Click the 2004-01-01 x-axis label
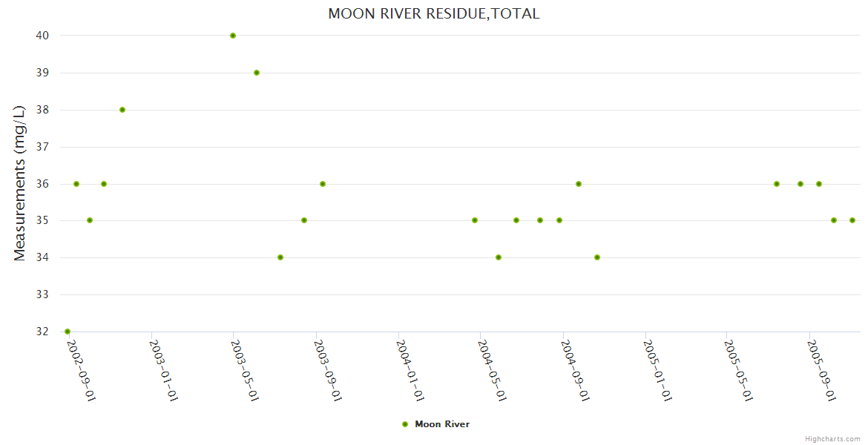Viewport: 868px width, 445px height. 410,369
